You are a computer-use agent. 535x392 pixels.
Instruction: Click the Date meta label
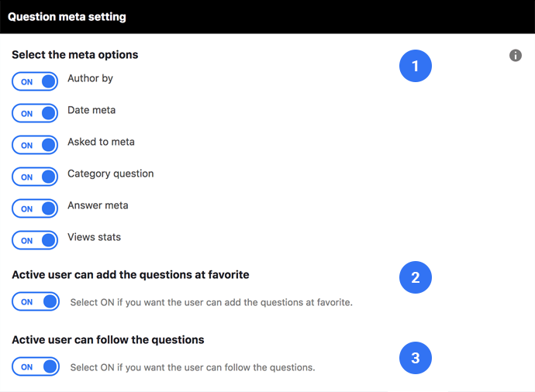[91, 110]
